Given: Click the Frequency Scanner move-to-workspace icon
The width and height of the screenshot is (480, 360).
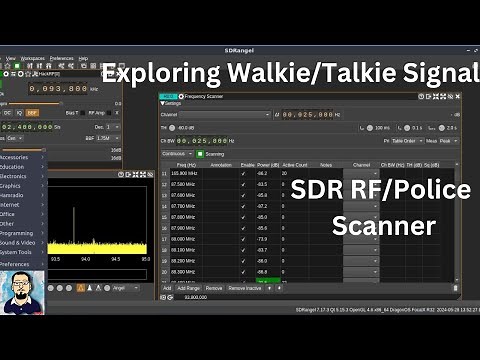Looking at the screenshot, I should click(429, 96).
